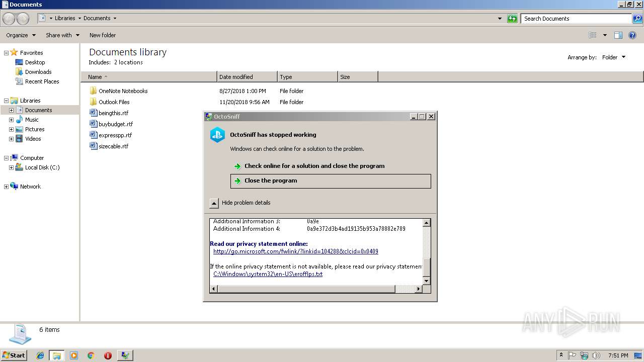644x362 pixels.
Task: Open the Arrange by Folder dropdown
Action: point(614,57)
